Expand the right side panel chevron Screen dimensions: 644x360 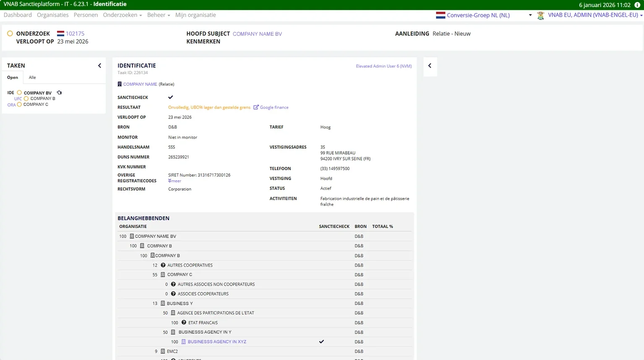tap(430, 66)
